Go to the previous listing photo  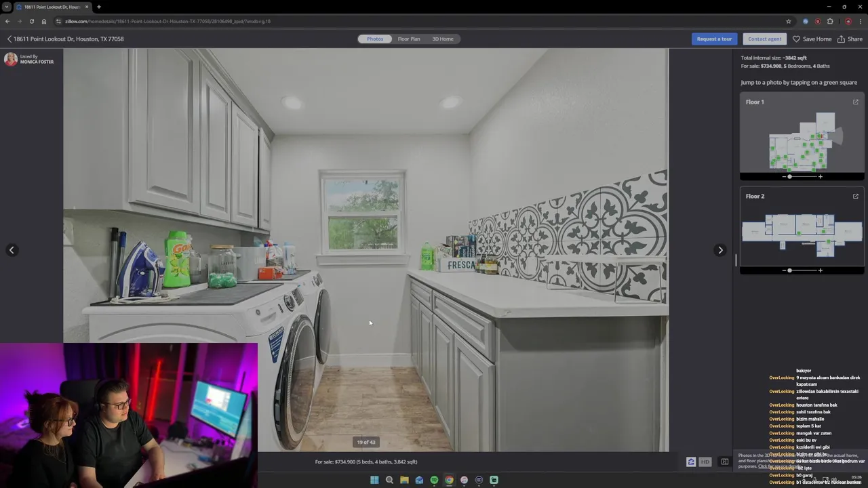pyautogui.click(x=12, y=250)
